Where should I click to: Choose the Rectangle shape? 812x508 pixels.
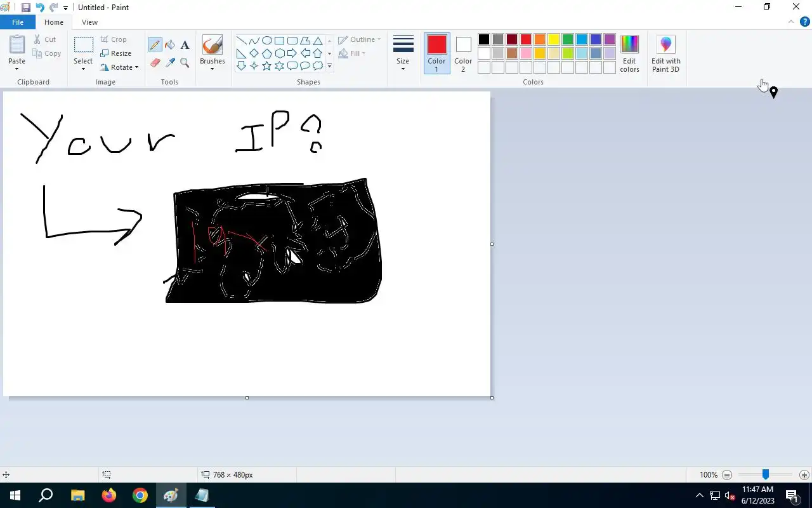point(279,41)
